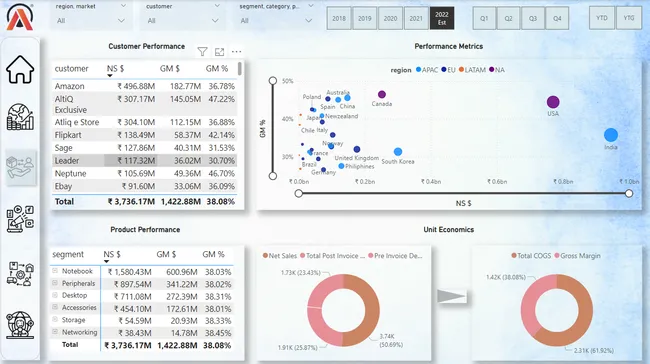Select the 2018 year button
This screenshot has width=650, height=364.
click(x=339, y=18)
